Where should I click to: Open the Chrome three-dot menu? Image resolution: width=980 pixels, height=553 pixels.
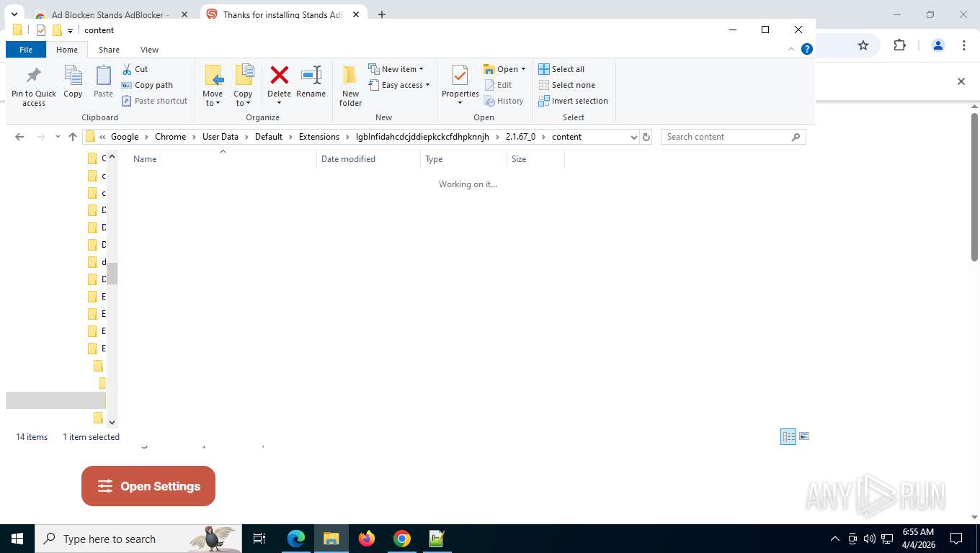coord(964,45)
